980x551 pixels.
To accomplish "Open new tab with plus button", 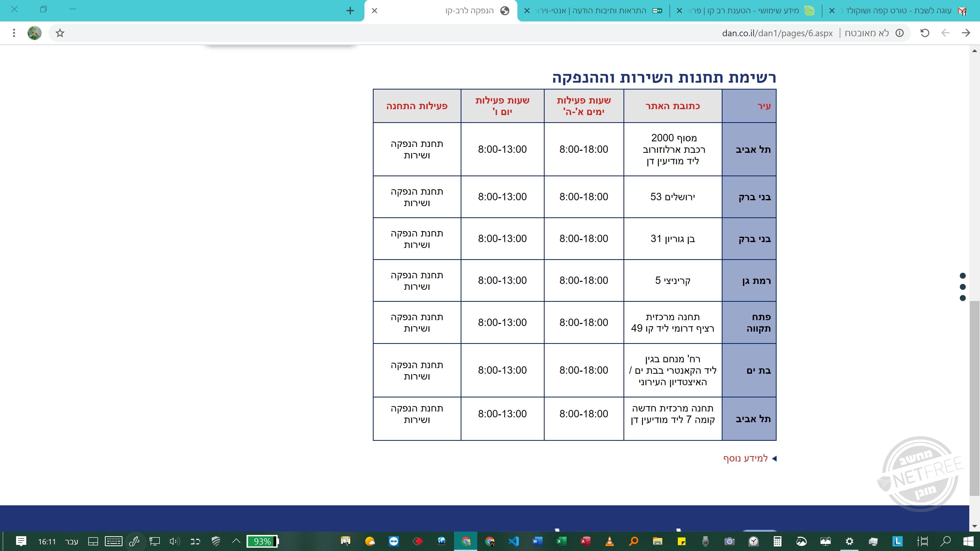I will click(350, 11).
